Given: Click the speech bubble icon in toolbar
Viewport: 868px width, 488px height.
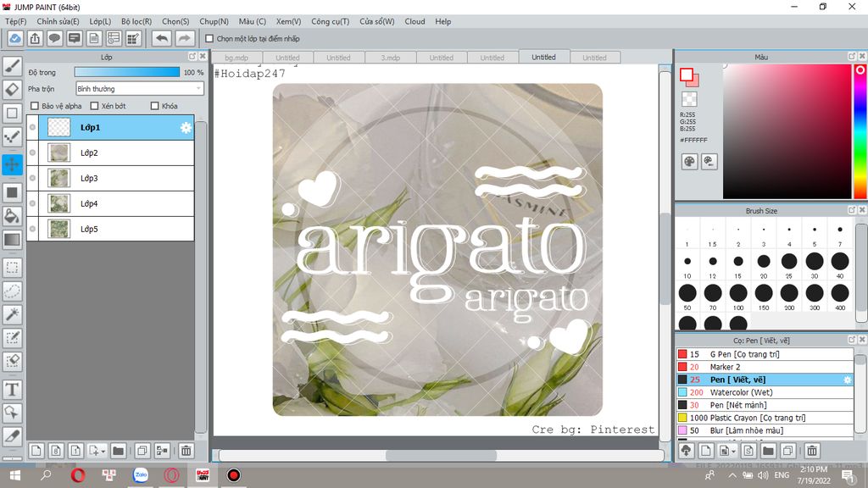Looking at the screenshot, I should click(x=54, y=38).
